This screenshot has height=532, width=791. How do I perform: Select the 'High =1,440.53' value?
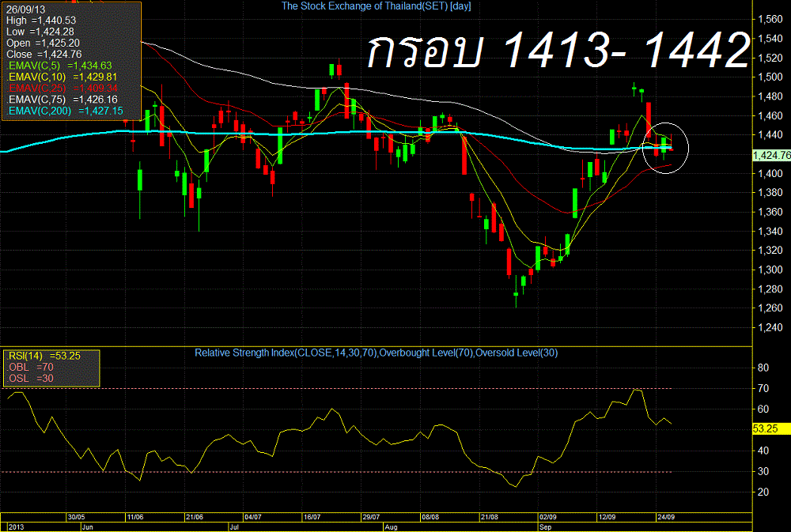41,21
